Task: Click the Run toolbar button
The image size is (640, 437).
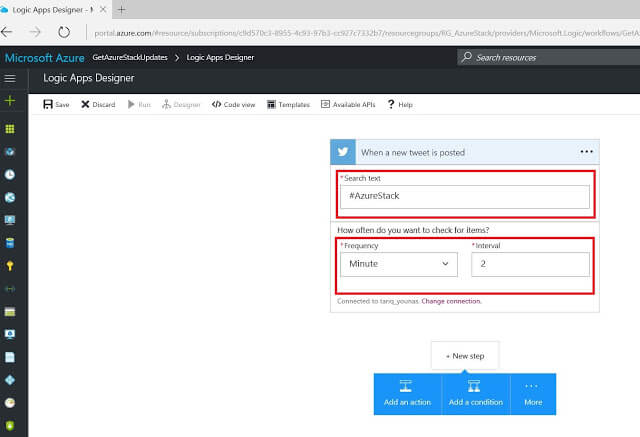Action: (x=139, y=105)
